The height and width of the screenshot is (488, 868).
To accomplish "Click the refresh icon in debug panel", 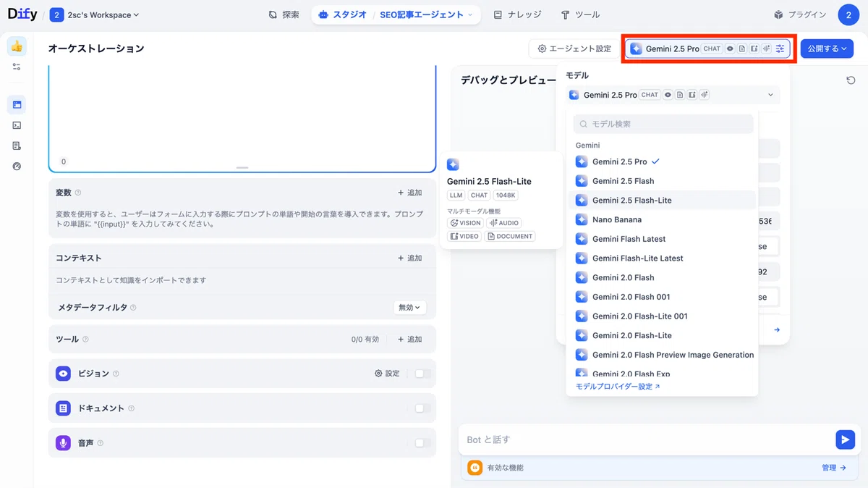I will pos(851,80).
